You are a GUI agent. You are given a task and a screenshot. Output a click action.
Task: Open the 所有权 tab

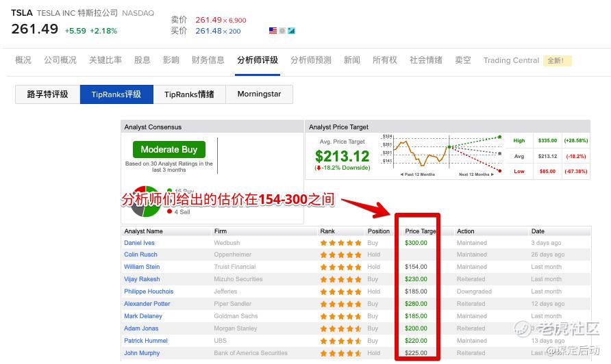point(384,60)
